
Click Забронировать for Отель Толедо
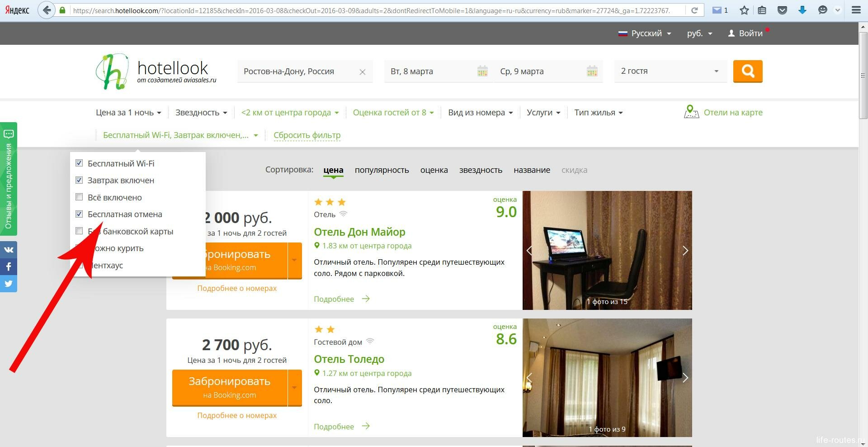(230, 388)
